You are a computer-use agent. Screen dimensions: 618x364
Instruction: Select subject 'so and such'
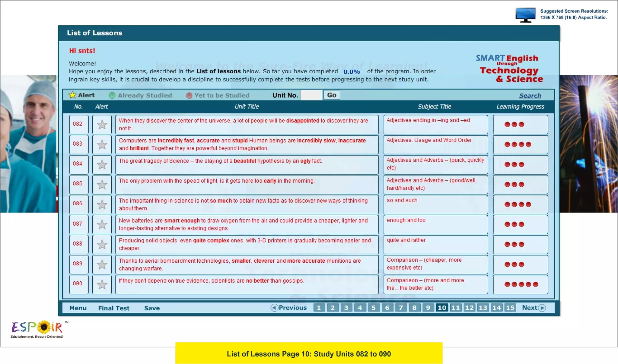tap(436, 204)
